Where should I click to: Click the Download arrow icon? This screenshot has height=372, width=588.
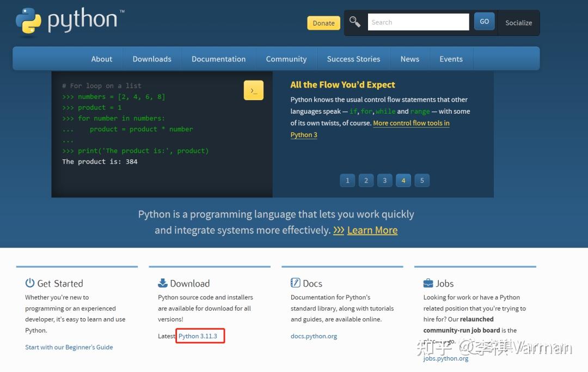(x=163, y=282)
